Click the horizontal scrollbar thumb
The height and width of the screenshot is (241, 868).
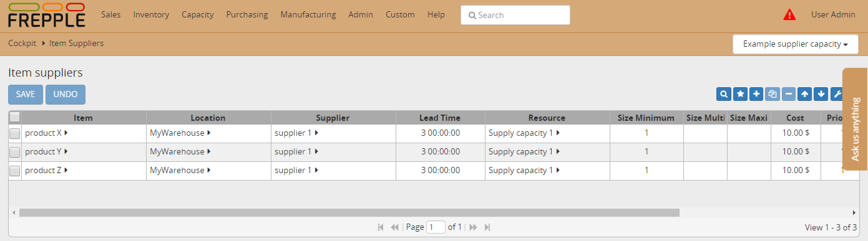(x=349, y=212)
